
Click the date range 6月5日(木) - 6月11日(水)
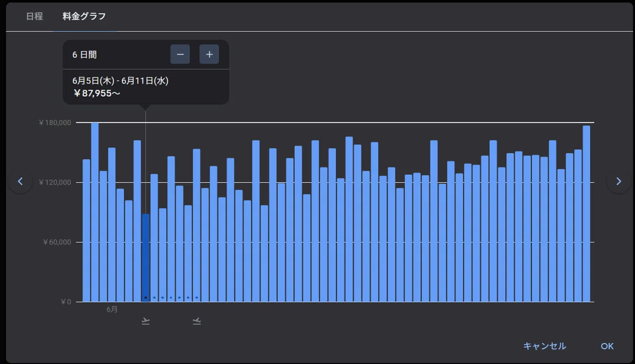coord(121,81)
